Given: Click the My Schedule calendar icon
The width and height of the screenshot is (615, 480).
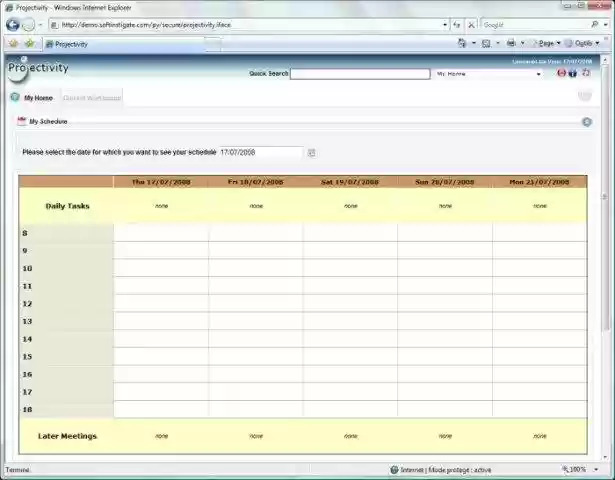Looking at the screenshot, I should pos(22,121).
